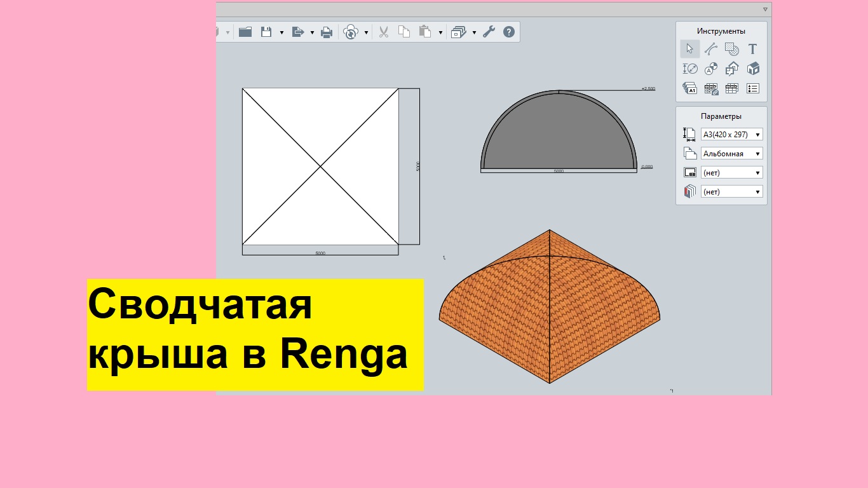
Task: Select the Dimension tool
Action: (690, 69)
